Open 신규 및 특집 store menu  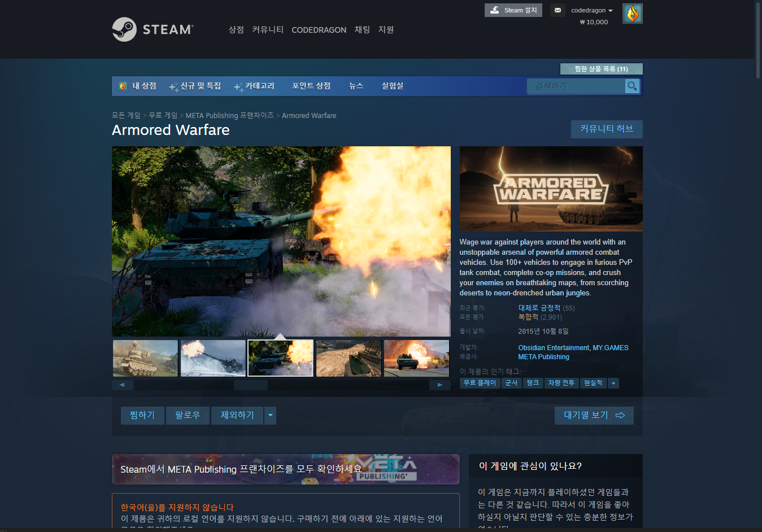[195, 86]
